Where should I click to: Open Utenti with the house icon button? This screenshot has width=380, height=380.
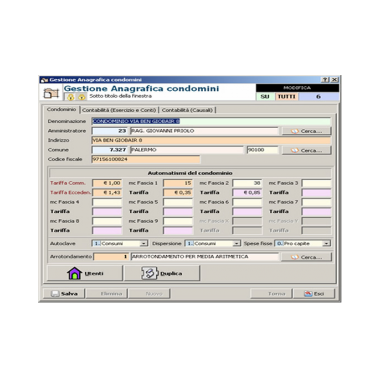85,273
